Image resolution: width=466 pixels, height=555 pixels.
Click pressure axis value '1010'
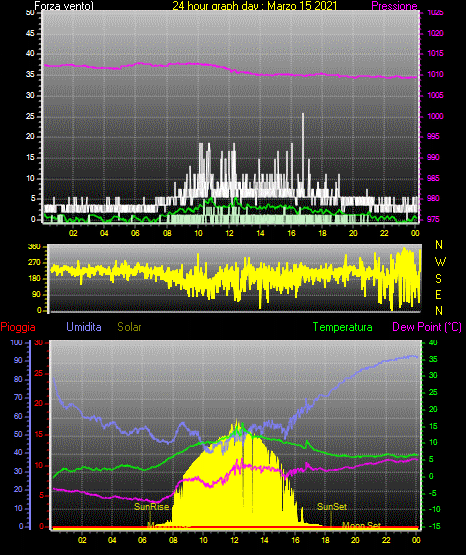[435, 75]
